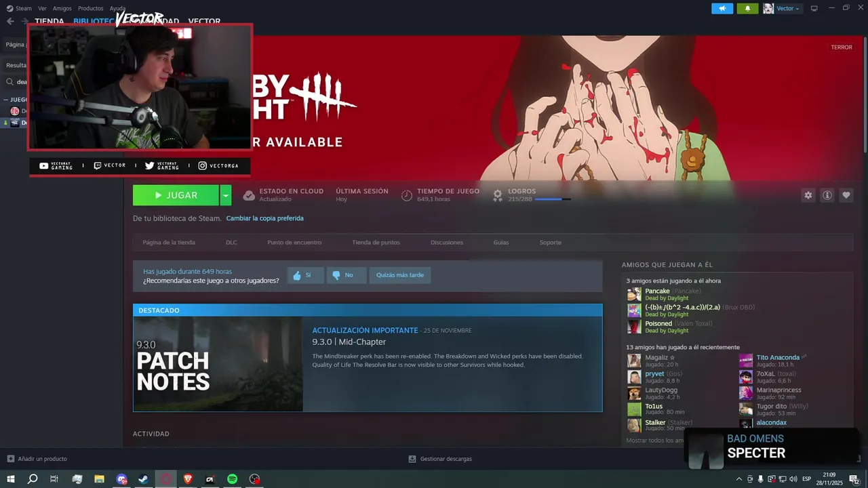The width and height of the screenshot is (868, 488).
Task: Open To1us friend entry
Action: (654, 406)
